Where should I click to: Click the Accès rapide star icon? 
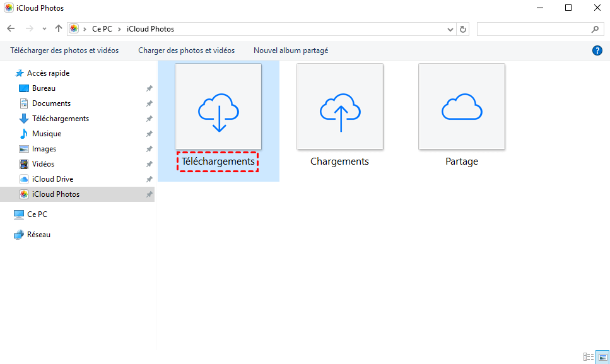(20, 73)
